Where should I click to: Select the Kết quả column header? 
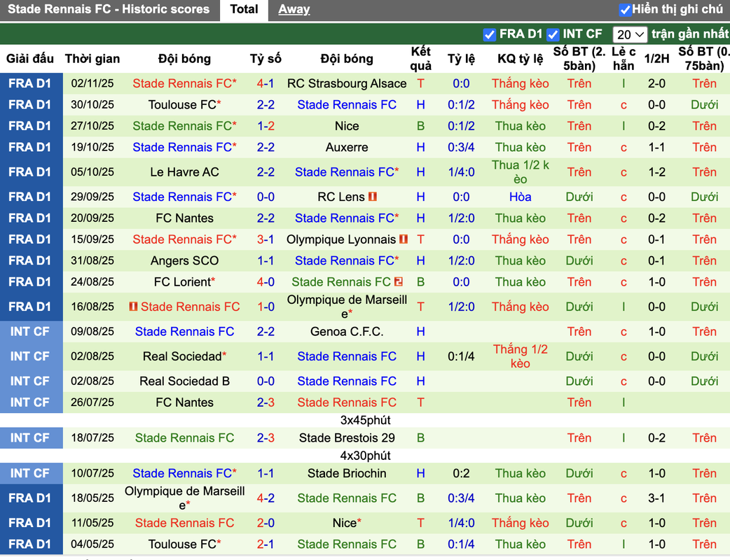420,59
